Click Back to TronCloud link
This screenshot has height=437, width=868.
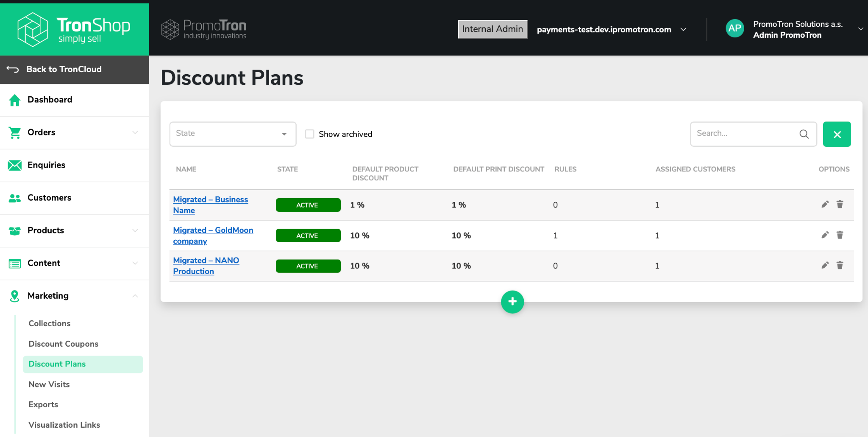(64, 69)
